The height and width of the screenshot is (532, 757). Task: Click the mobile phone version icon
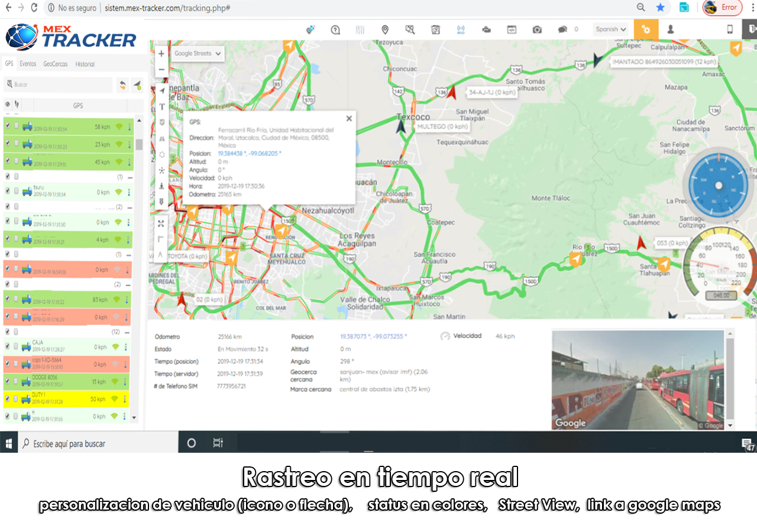click(x=730, y=30)
